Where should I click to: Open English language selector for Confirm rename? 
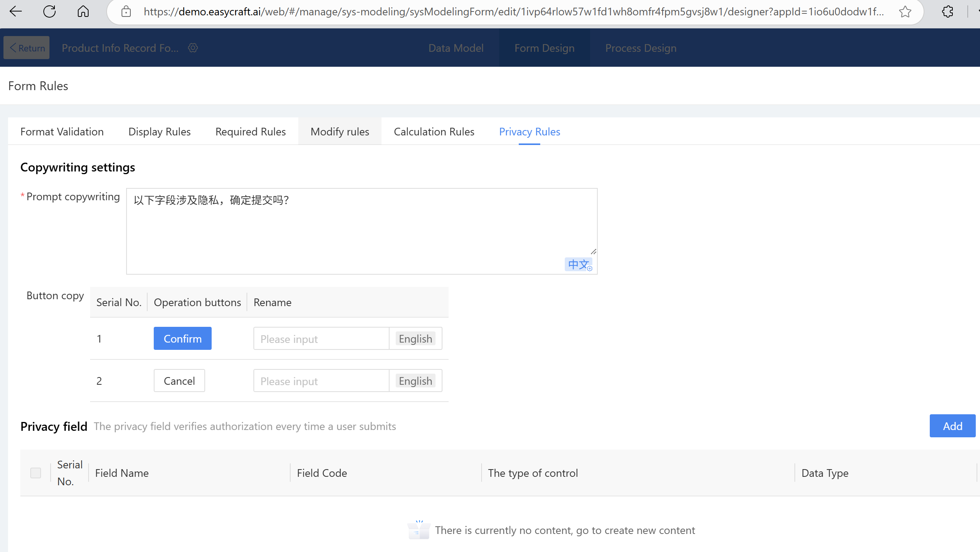[x=415, y=339]
